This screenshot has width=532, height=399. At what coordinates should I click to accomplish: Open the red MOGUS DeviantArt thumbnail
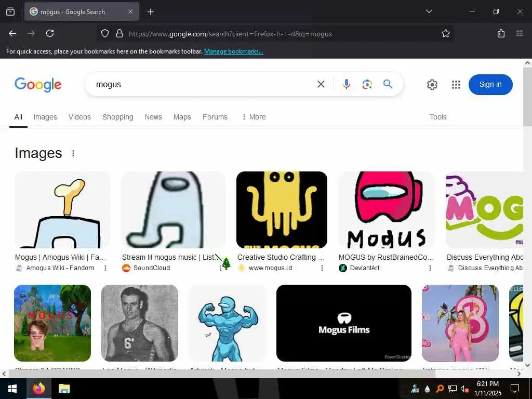pyautogui.click(x=387, y=210)
